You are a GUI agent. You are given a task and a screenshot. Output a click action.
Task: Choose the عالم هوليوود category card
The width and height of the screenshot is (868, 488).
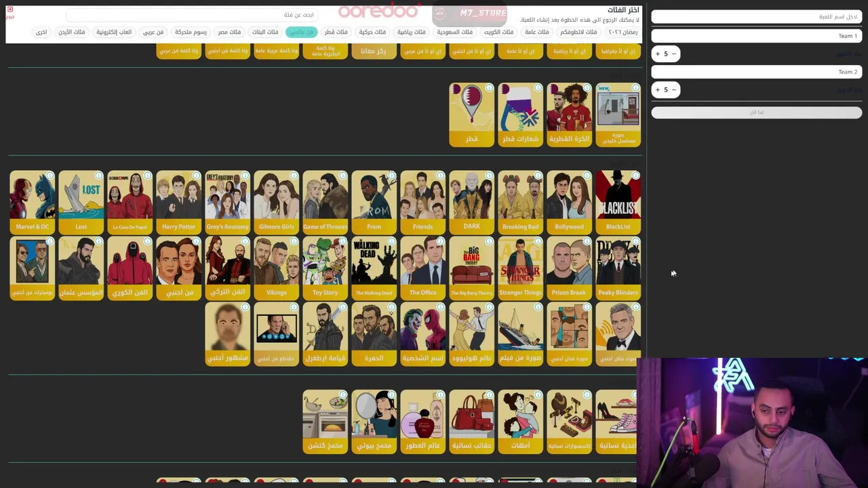472,333
